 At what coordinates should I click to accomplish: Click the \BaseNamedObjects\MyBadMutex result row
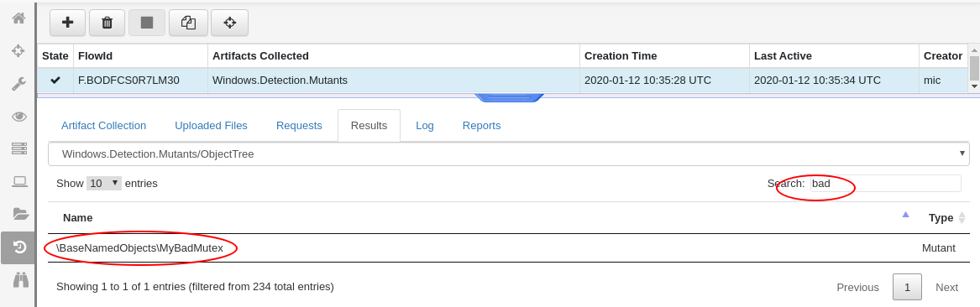(509, 248)
